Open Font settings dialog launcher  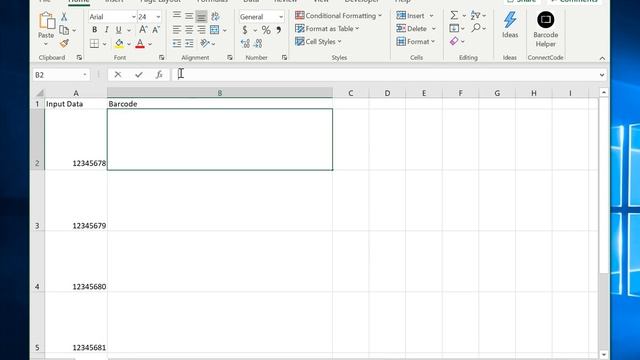pos(162,58)
